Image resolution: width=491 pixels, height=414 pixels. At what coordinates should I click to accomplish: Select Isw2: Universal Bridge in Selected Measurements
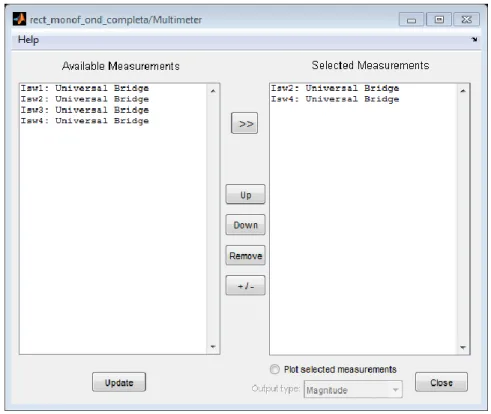tap(335, 88)
